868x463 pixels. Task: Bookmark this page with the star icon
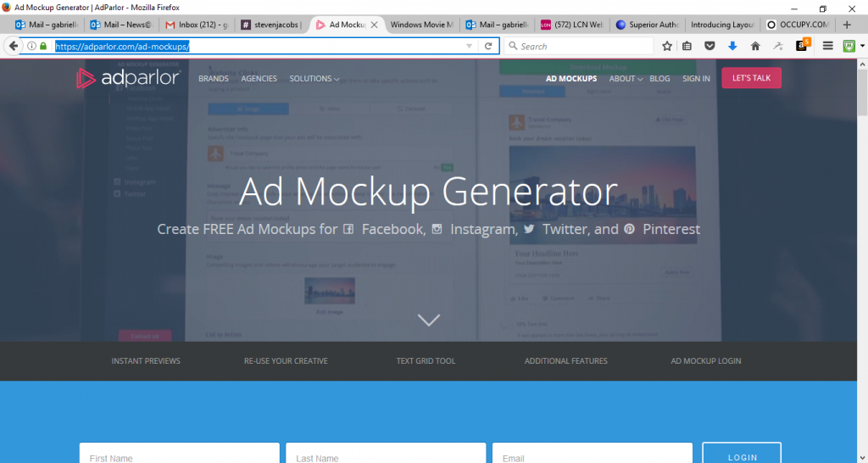[667, 46]
